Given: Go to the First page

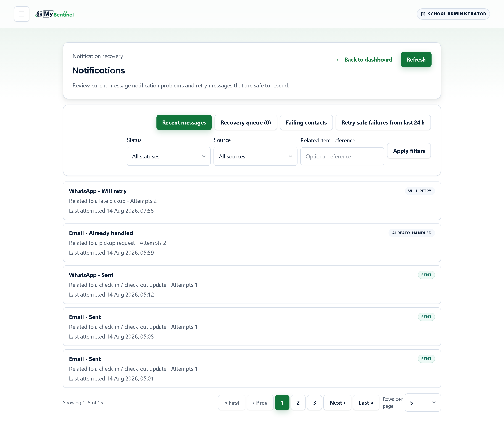Looking at the screenshot, I should 232,403.
